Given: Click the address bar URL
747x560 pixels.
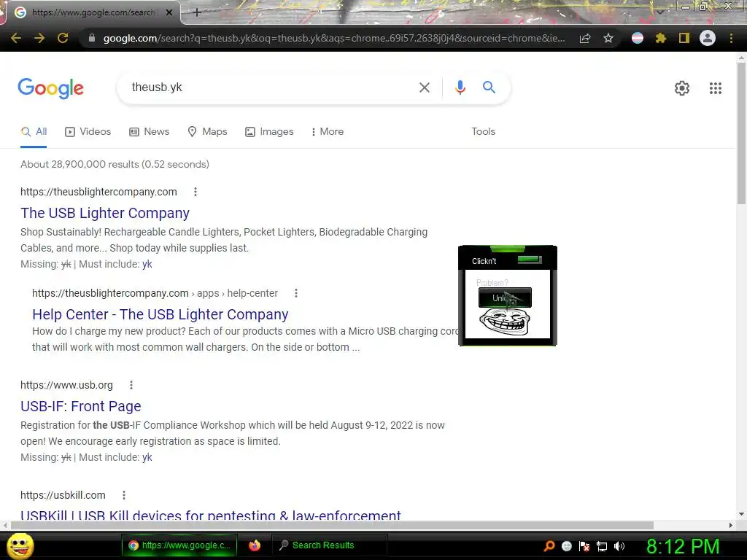Looking at the screenshot, I should tap(334, 38).
